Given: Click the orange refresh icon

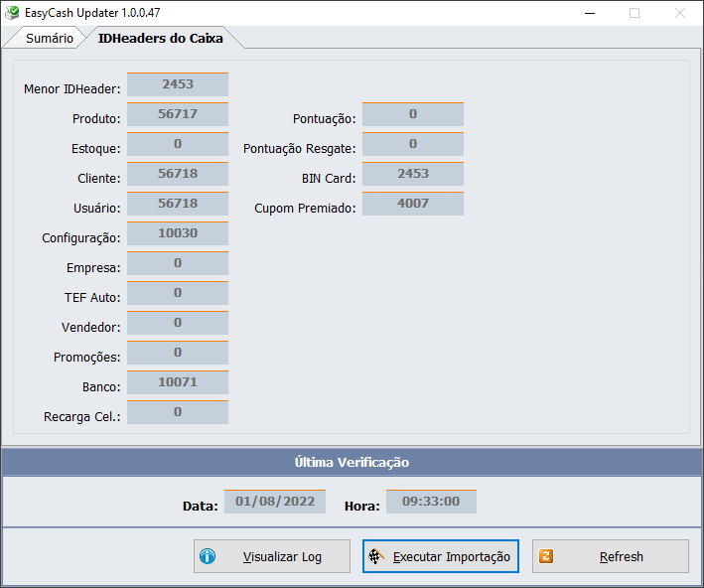Looking at the screenshot, I should (x=546, y=557).
